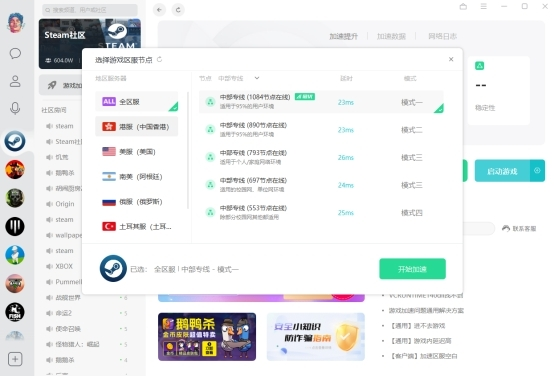Reload page with the circular refresh button
554x376 pixels.
coord(178,10)
